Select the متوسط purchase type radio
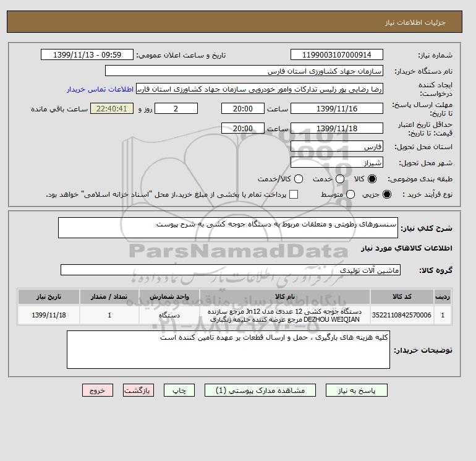 351,194
